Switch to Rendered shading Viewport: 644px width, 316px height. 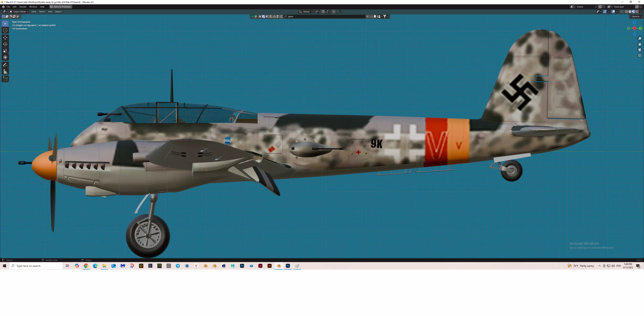tap(637, 11)
